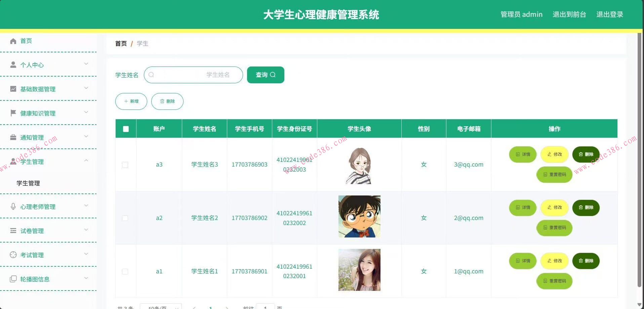Check the select-all checkbox in table header
The width and height of the screenshot is (644, 309).
coord(125,128)
